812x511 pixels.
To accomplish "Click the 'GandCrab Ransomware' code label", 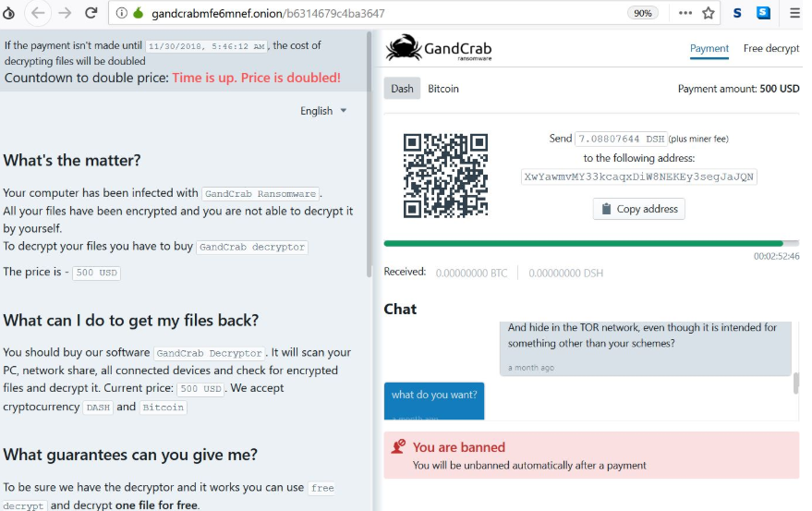I will [261, 194].
